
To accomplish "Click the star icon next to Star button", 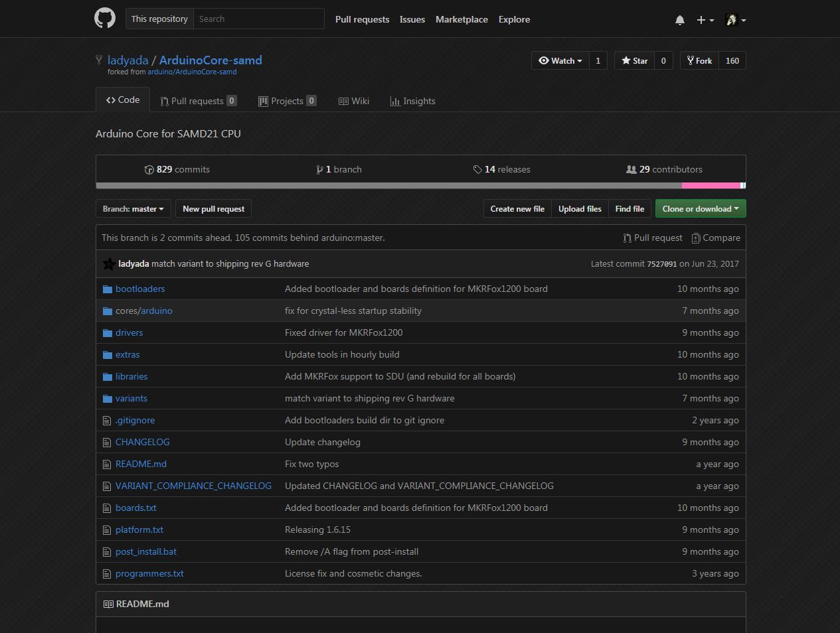I will [625, 60].
